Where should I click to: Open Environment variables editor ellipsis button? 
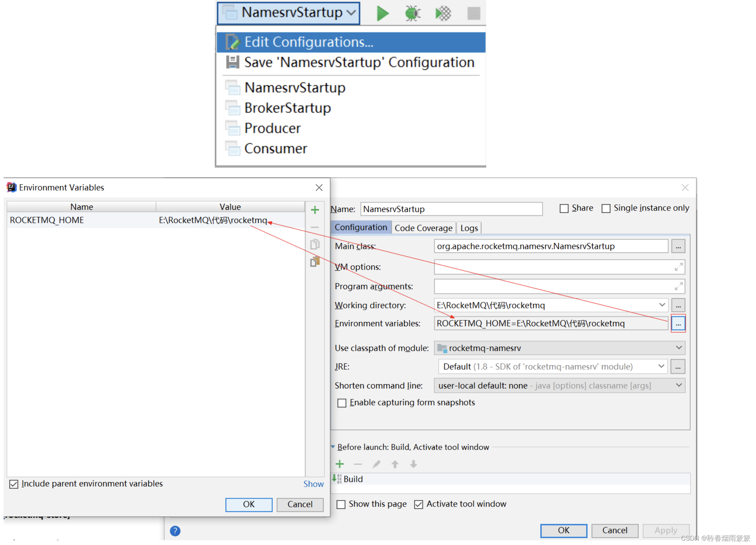[x=678, y=323]
